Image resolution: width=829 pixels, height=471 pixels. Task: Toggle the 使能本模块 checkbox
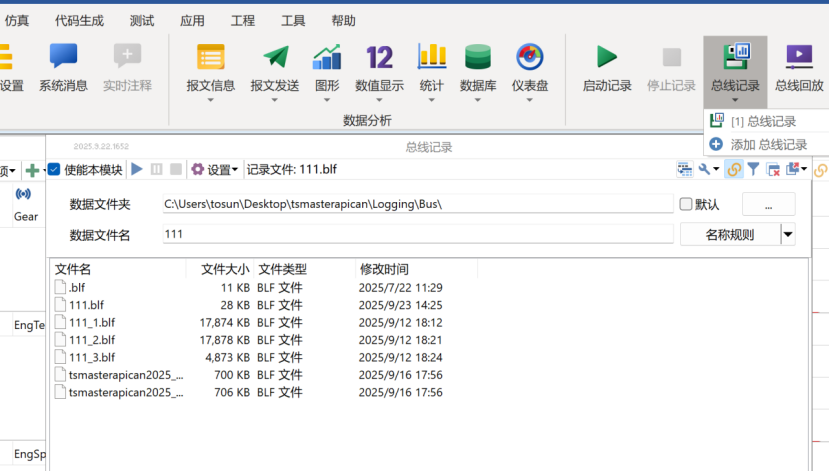55,170
